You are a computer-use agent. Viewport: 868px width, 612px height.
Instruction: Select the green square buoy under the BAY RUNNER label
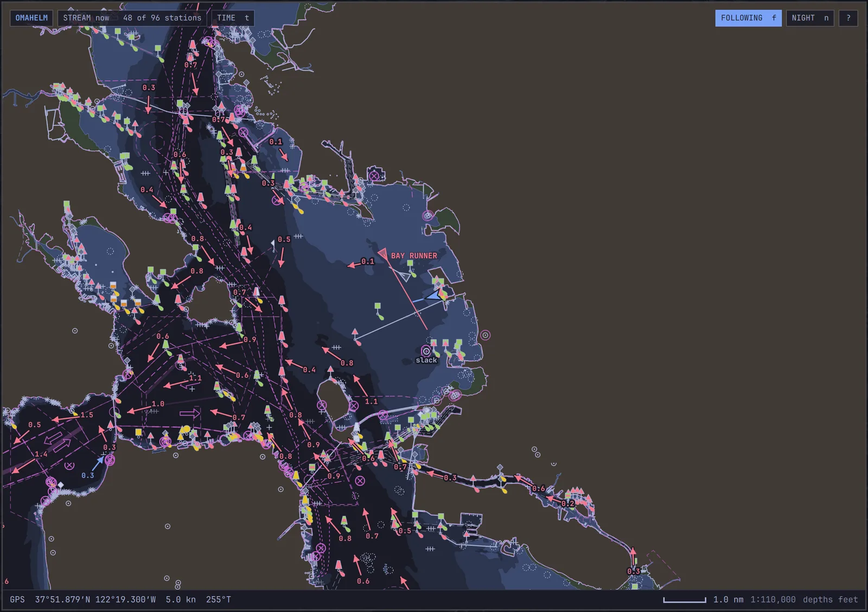point(410,264)
